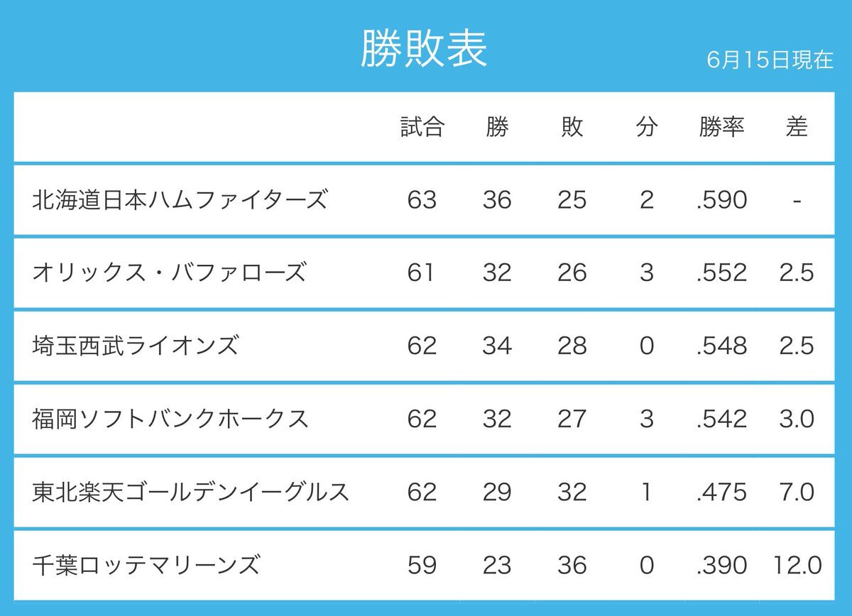Click the 12.0 games-behind value
This screenshot has width=852, height=616.
click(x=796, y=565)
